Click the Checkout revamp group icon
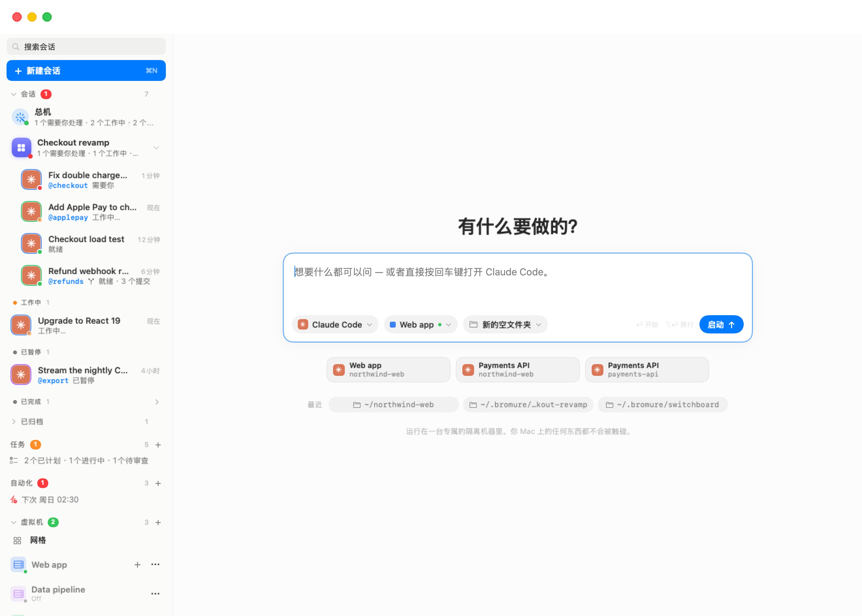This screenshot has height=616, width=862. pyautogui.click(x=21, y=147)
